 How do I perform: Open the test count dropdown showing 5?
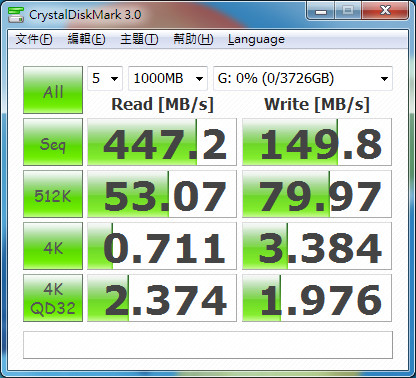click(x=105, y=79)
